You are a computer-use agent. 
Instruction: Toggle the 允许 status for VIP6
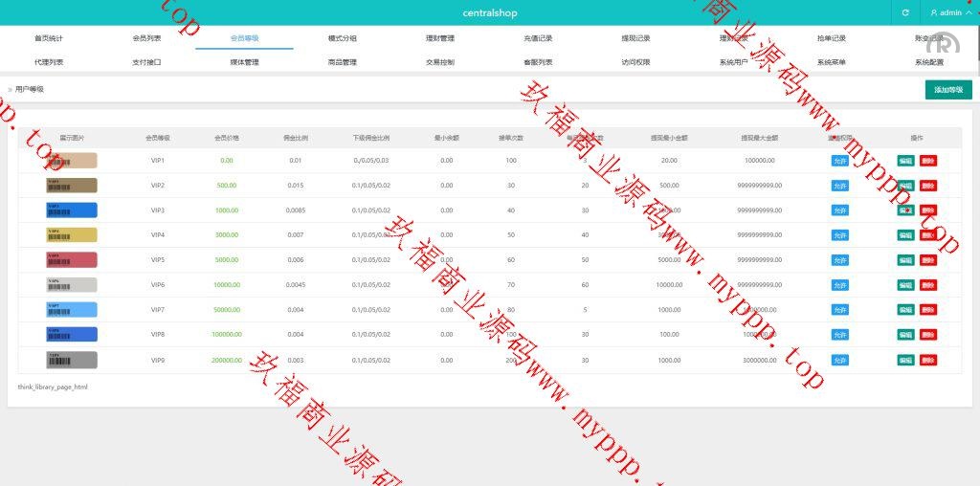pos(839,285)
